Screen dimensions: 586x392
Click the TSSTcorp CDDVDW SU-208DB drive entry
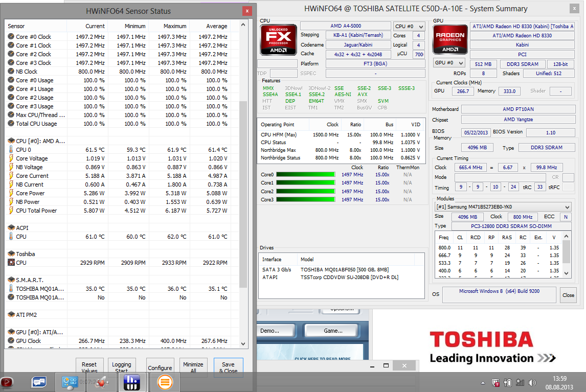point(349,278)
